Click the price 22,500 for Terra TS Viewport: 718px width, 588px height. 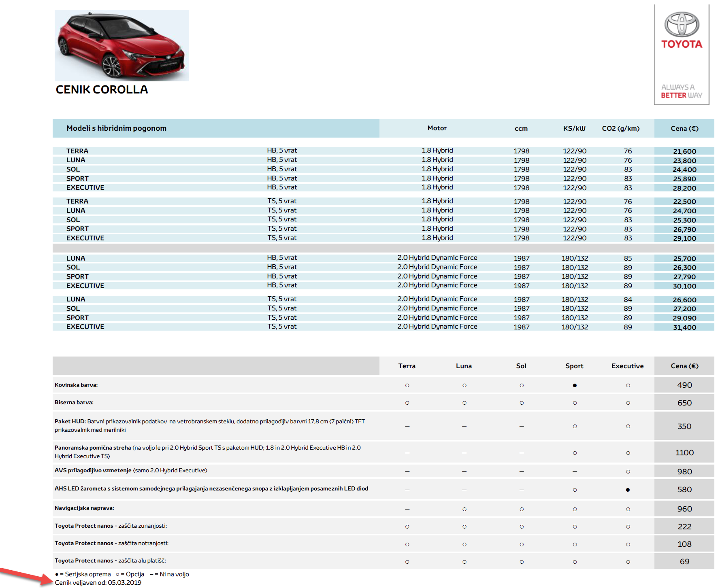click(x=684, y=202)
